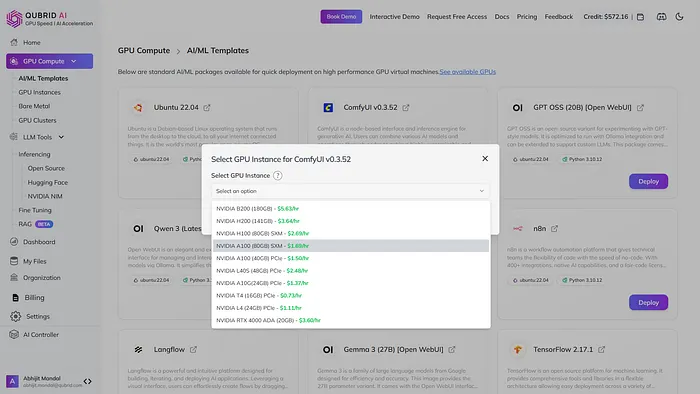Choose NVIDIA A10G (24GB) PCIe option

pyautogui.click(x=351, y=283)
